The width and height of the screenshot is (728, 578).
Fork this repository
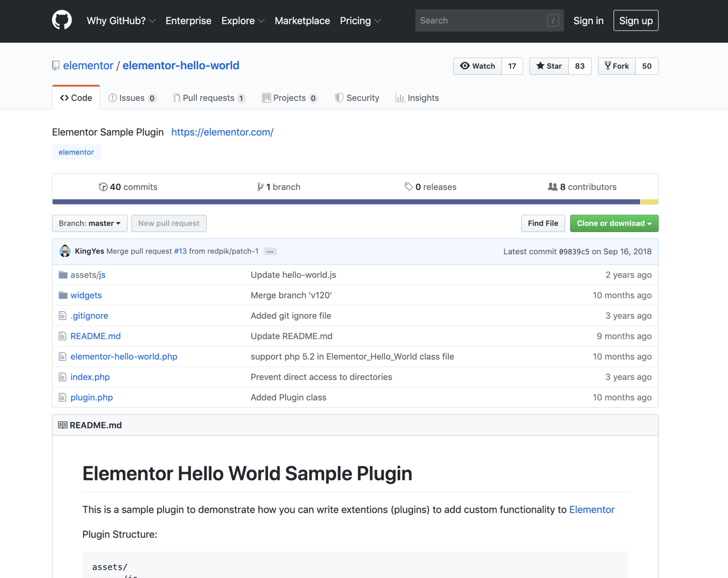coord(617,66)
